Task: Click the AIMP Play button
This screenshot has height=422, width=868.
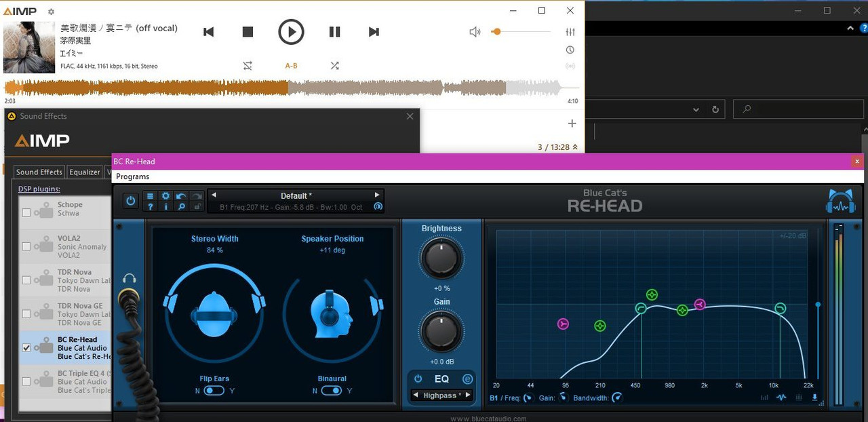Action: 291,32
